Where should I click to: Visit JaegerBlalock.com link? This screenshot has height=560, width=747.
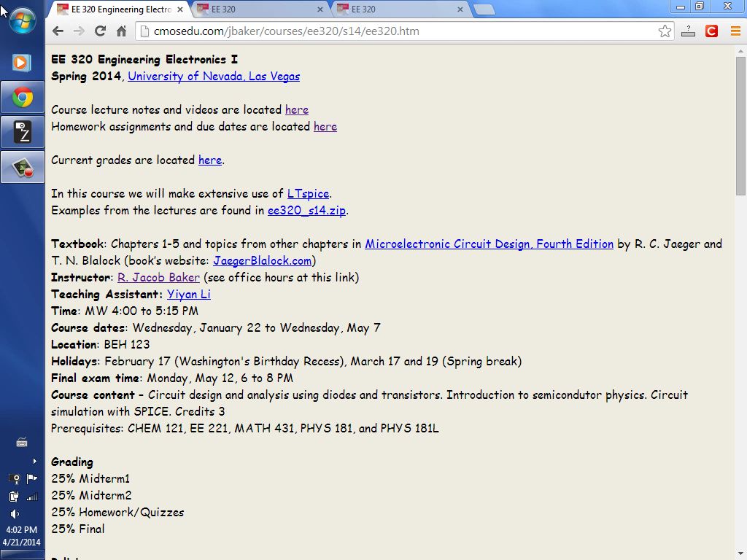pyautogui.click(x=263, y=260)
